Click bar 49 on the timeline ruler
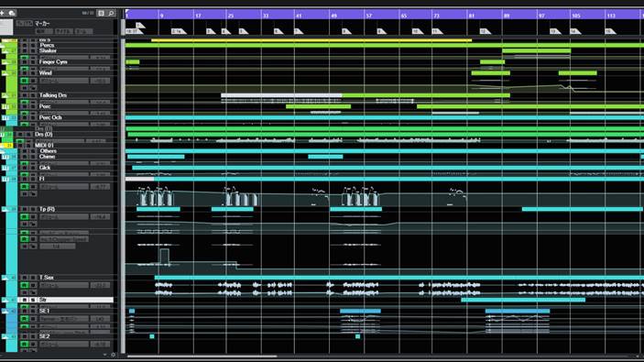644x362 pixels. (x=334, y=16)
